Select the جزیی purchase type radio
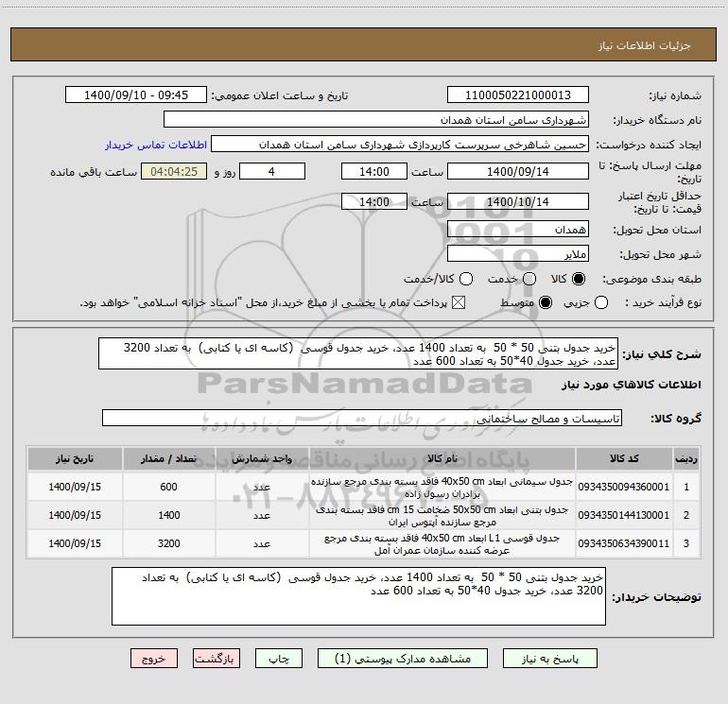The height and width of the screenshot is (704, 728). (x=601, y=302)
